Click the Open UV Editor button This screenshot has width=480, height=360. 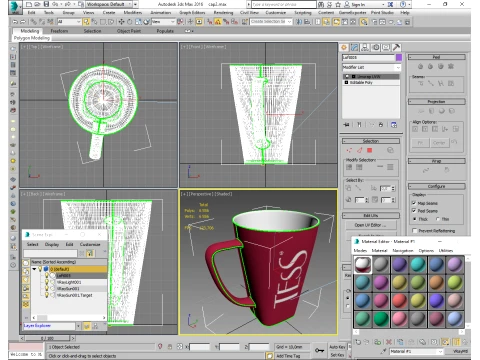[370, 225]
